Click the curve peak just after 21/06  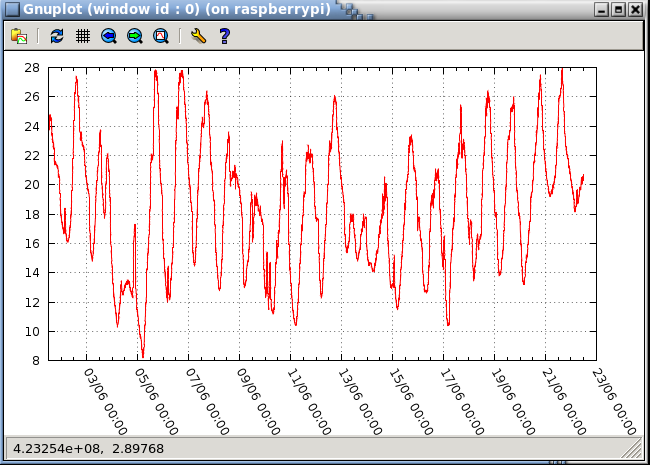click(x=562, y=71)
